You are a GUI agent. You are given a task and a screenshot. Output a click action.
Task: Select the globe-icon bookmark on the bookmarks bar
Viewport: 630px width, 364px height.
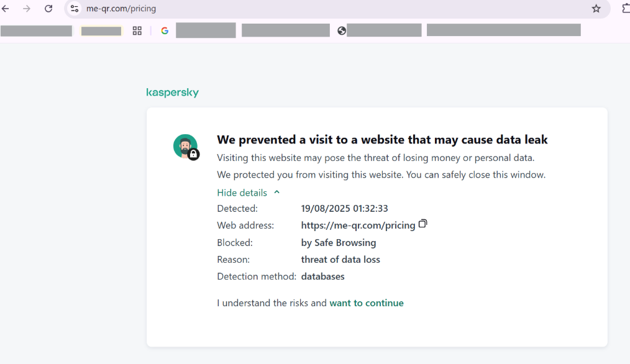pyautogui.click(x=341, y=30)
